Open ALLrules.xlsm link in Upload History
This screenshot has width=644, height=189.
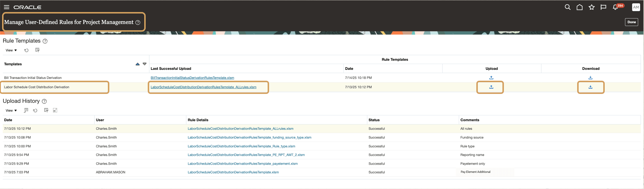tap(240, 129)
